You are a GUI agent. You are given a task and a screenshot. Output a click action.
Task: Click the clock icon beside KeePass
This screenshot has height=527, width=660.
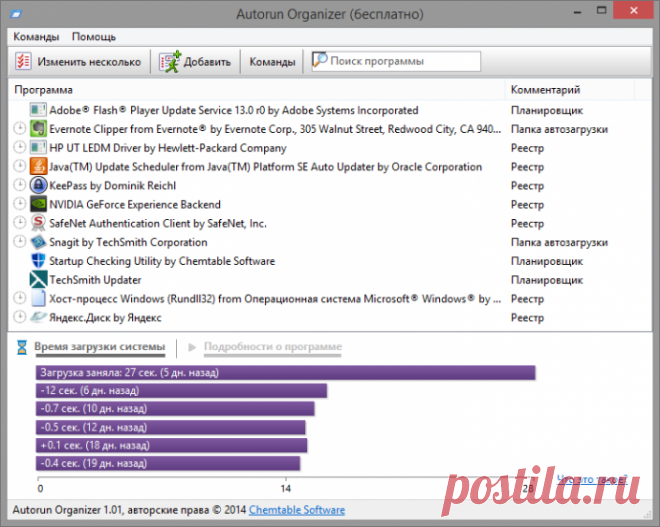click(19, 185)
